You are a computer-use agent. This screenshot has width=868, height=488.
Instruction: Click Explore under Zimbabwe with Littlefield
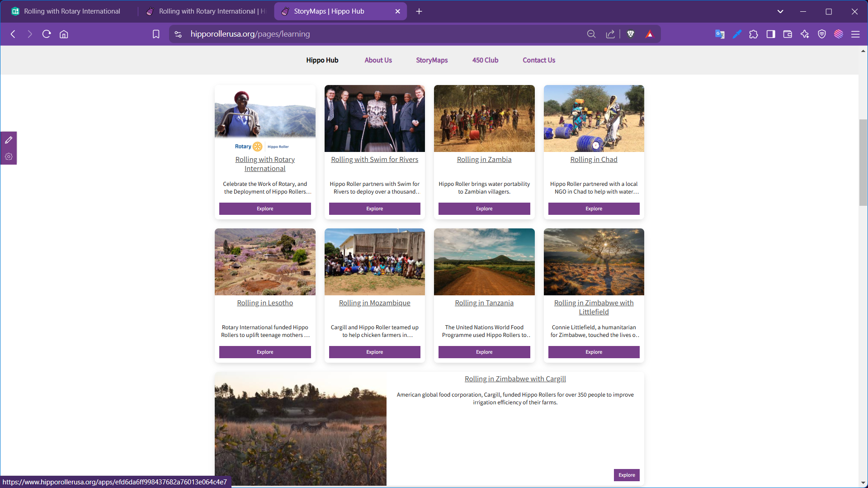pyautogui.click(x=594, y=352)
